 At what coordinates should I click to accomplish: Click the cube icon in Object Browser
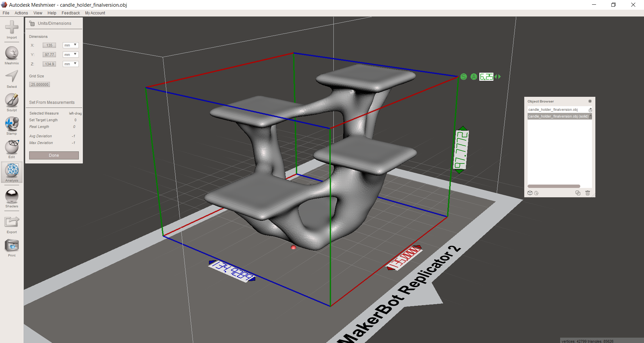point(530,193)
